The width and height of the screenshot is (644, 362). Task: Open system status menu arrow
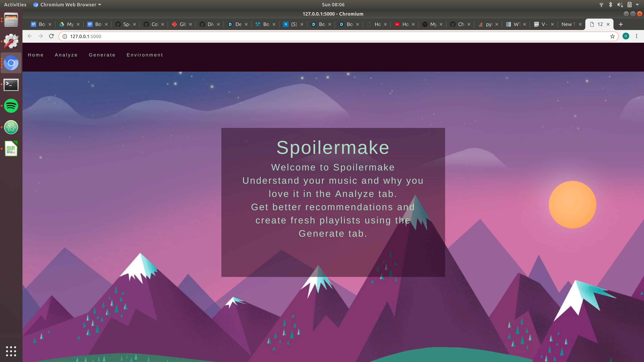click(637, 5)
